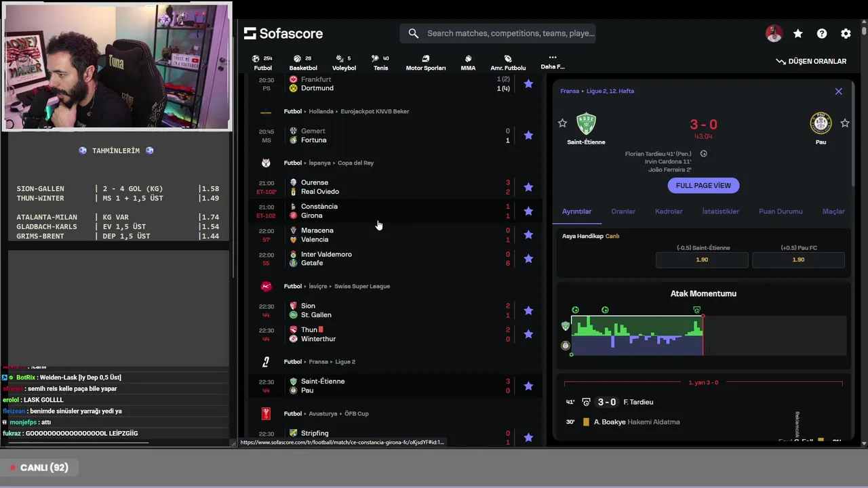Toggle favorite star for Thun-Winterthur match
868x488 pixels.
pyautogui.click(x=528, y=334)
